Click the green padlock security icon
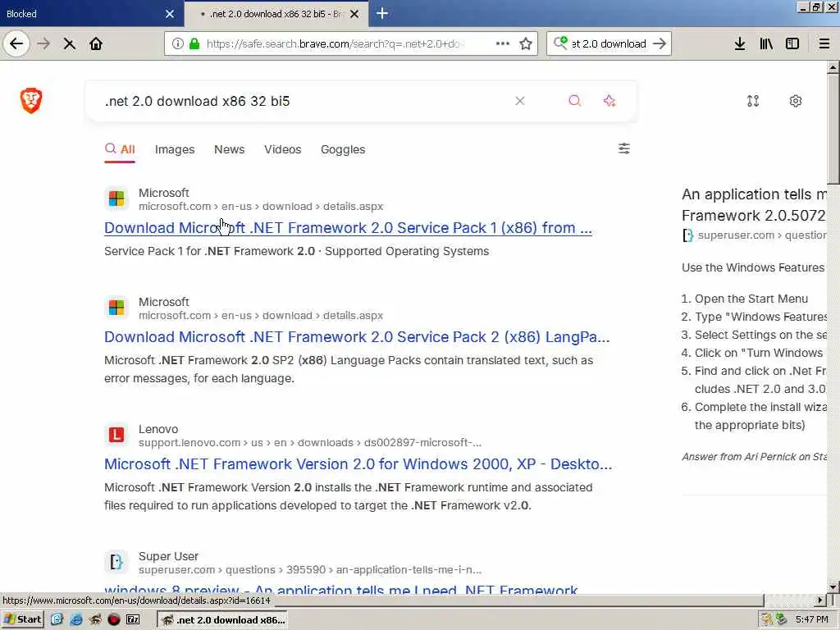This screenshot has width=840, height=630. [x=194, y=43]
